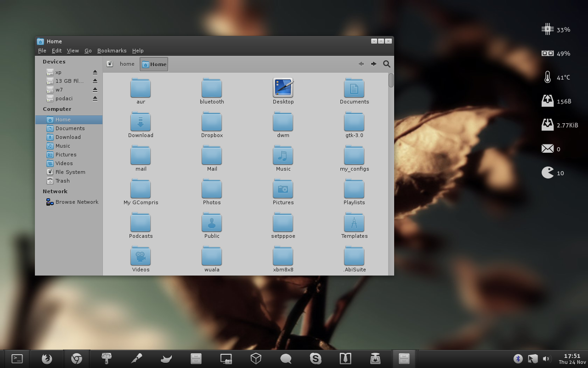Go forward with the right arrow
This screenshot has height=368, width=588.
tap(373, 64)
